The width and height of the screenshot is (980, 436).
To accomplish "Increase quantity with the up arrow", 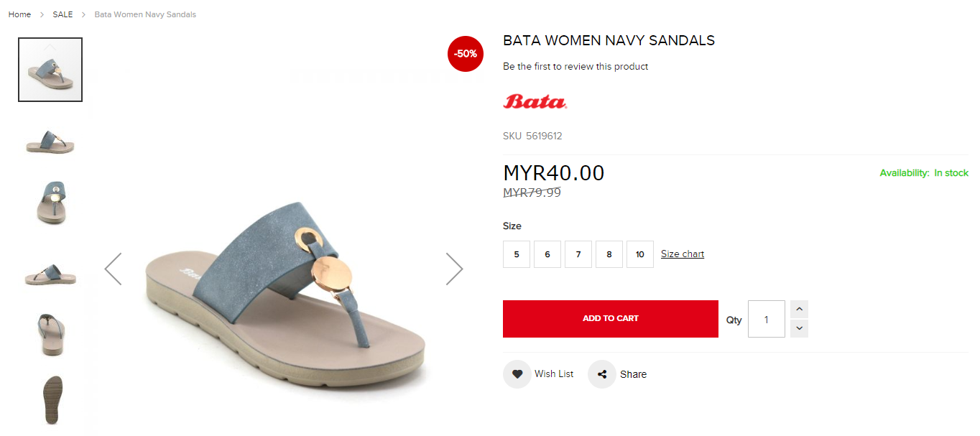I will [x=799, y=310].
